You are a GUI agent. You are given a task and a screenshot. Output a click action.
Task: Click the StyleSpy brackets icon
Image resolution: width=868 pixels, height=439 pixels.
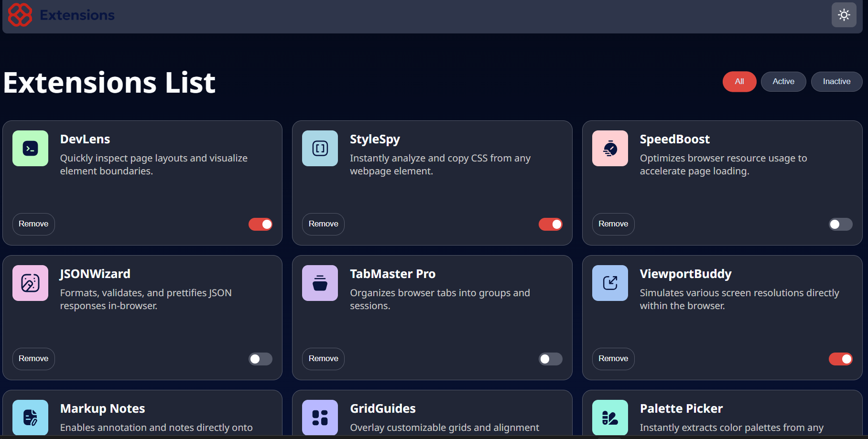pyautogui.click(x=320, y=149)
